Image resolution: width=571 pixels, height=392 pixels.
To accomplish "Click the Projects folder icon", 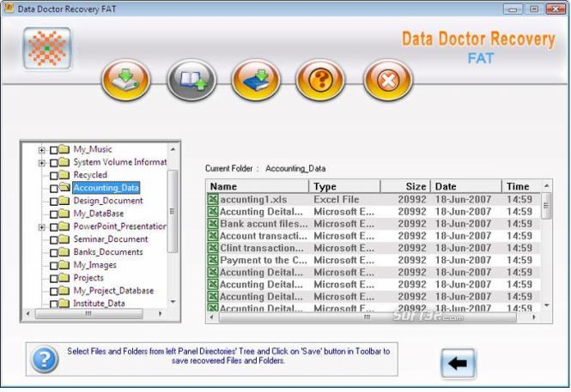I will tap(64, 278).
